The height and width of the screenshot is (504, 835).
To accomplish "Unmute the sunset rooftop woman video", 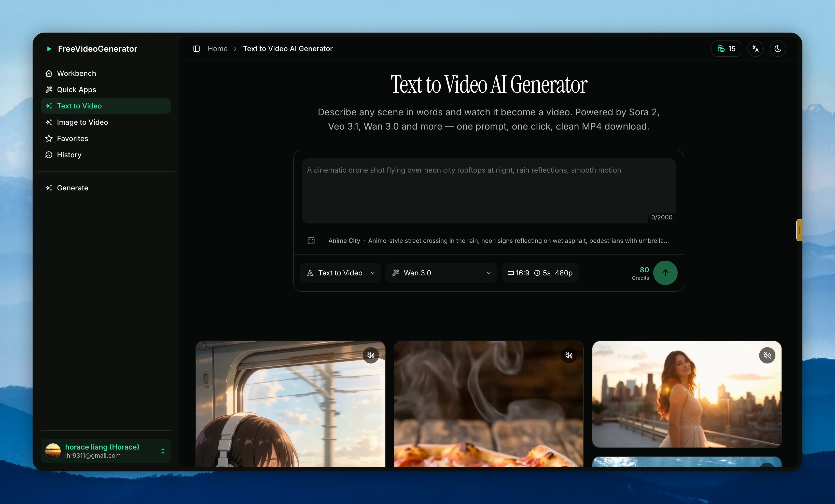I will [767, 355].
